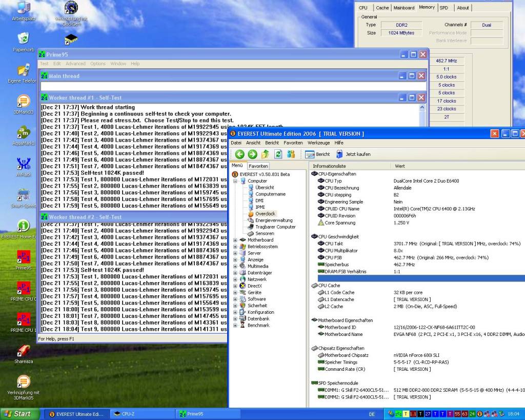Open the ClockGen shortcut desktop icon

click(71, 13)
